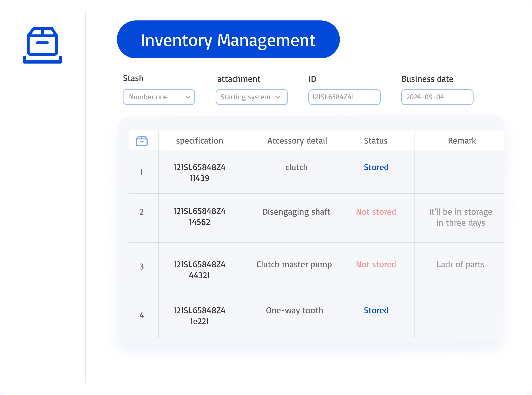The height and width of the screenshot is (395, 532).
Task: Click row number 2
Action: (142, 212)
